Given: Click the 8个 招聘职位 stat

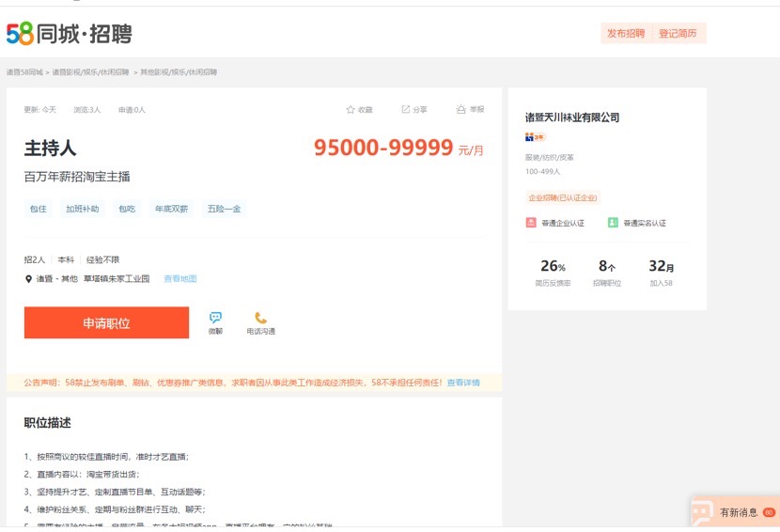Looking at the screenshot, I should 607,273.
